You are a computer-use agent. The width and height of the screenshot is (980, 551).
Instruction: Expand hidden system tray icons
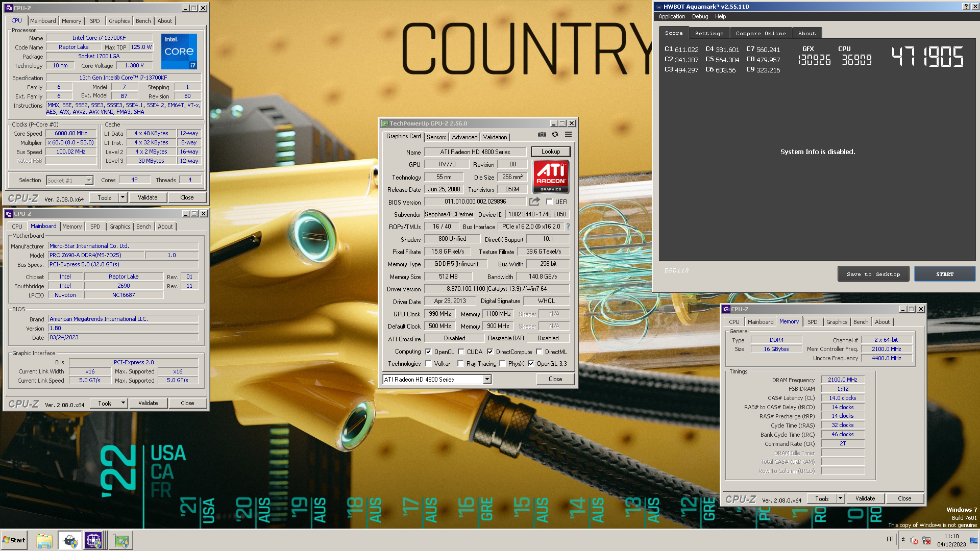coord(903,540)
